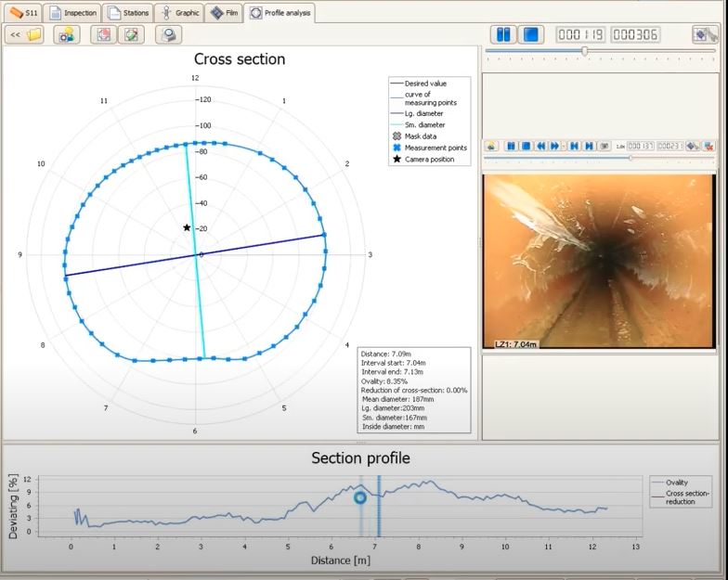This screenshot has height=580, width=728.
Task: Skip to the end of the film
Action: (589, 146)
